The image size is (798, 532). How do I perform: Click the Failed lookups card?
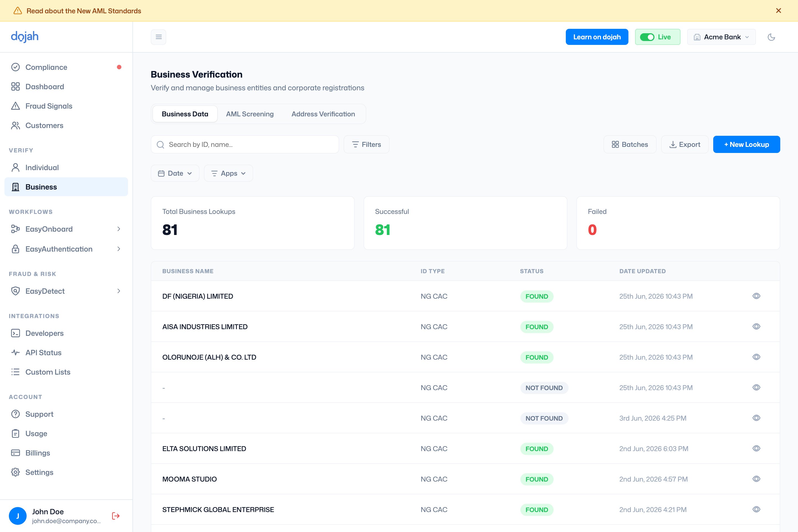[678, 223]
